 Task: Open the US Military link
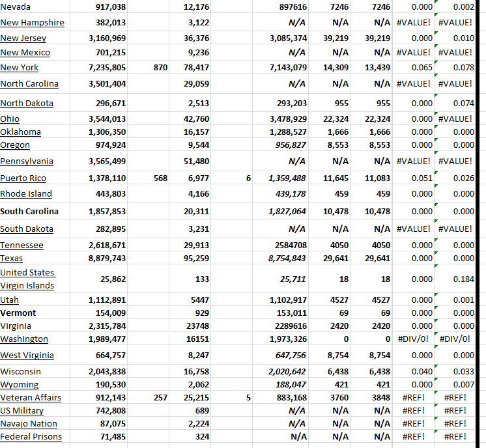(x=22, y=410)
